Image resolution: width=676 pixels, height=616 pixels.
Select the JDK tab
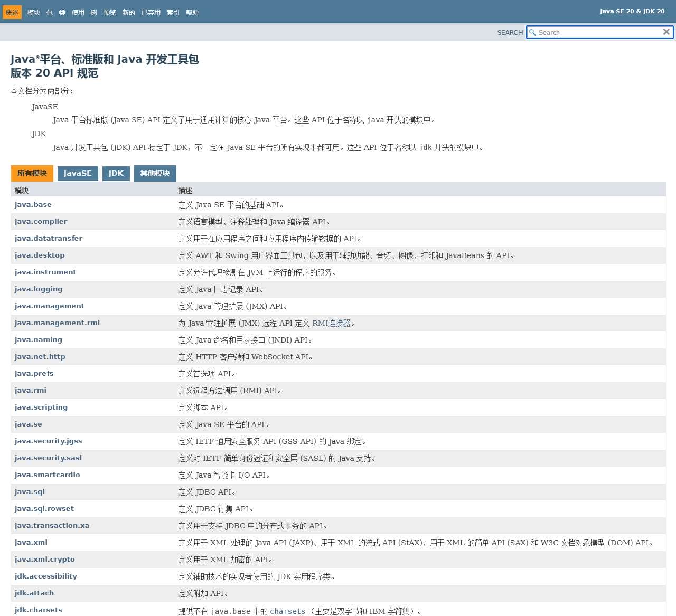(116, 173)
